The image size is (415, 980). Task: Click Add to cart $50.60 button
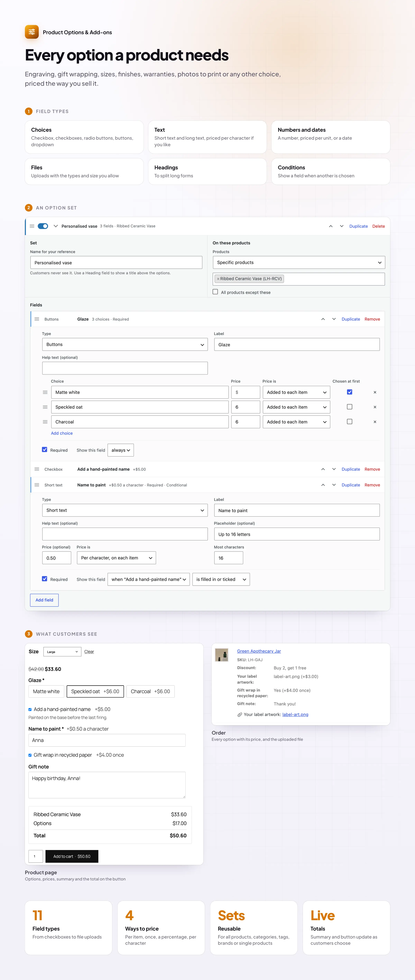[x=72, y=856]
